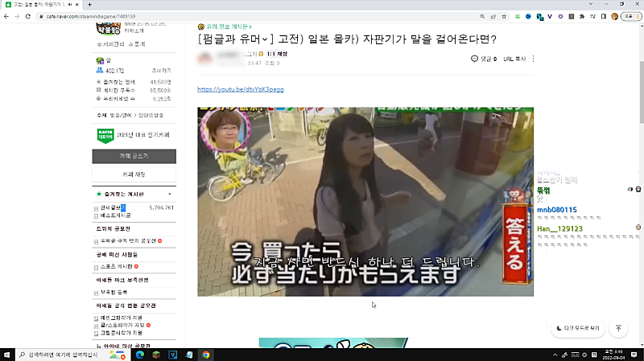Open the teal S extension icon

[539, 17]
